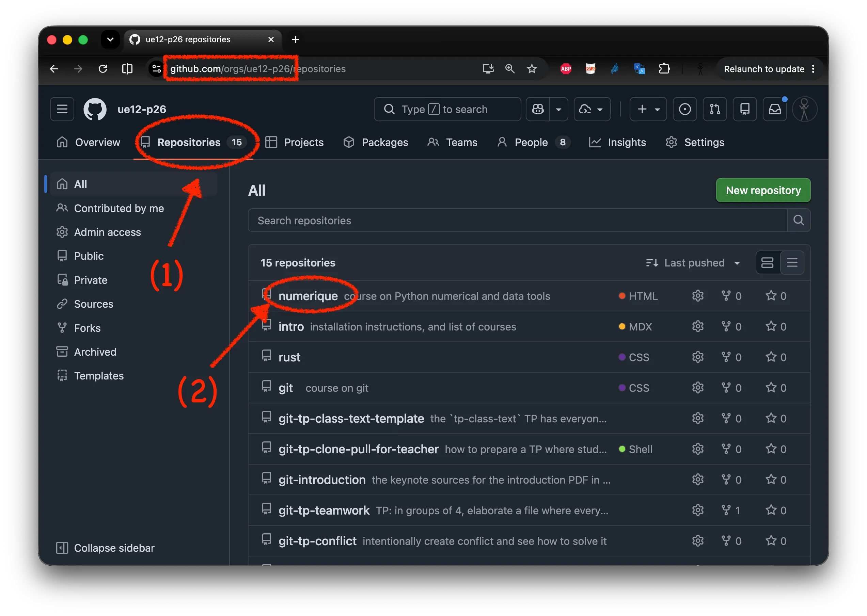Screen dimensions: 867x616
Task: Switch to the Insights tab
Action: pyautogui.click(x=617, y=142)
